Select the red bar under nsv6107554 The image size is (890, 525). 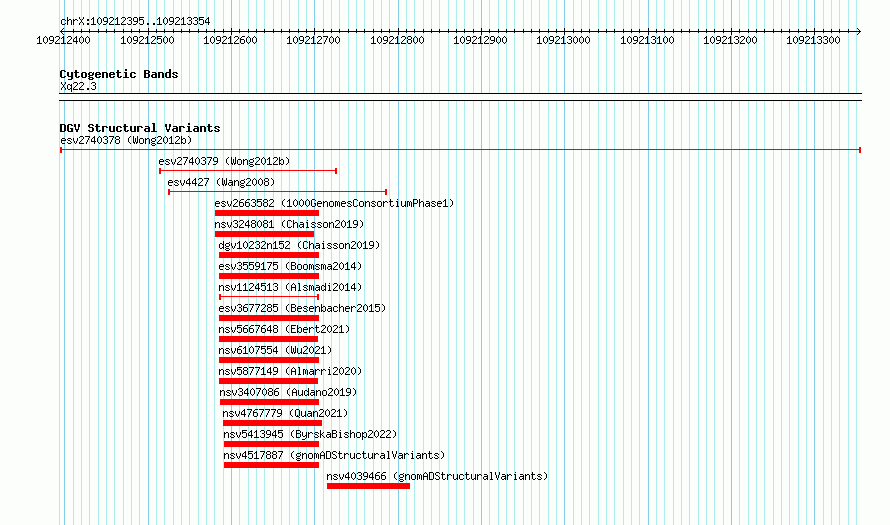click(269, 360)
